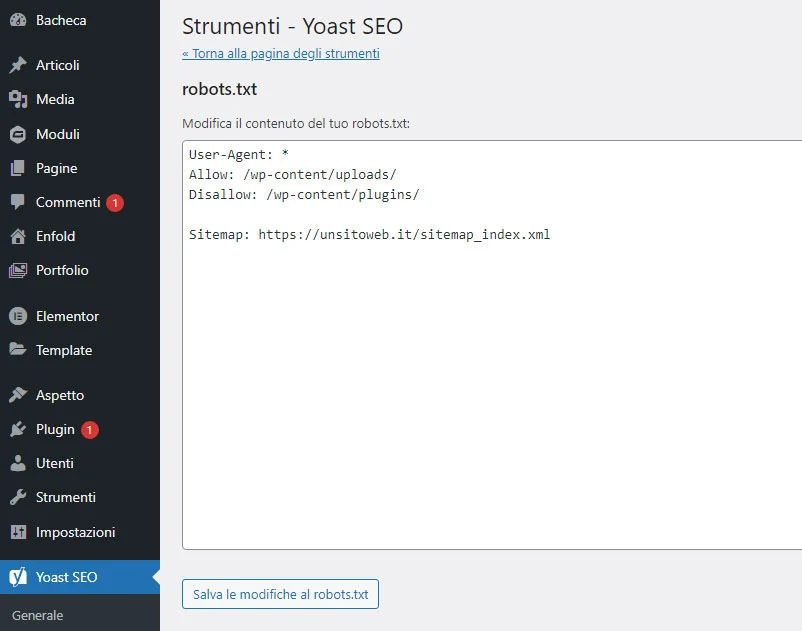Image resolution: width=802 pixels, height=631 pixels.
Task: Click the 'Allow: /wp-content/uploads/' line
Action: click(x=293, y=174)
